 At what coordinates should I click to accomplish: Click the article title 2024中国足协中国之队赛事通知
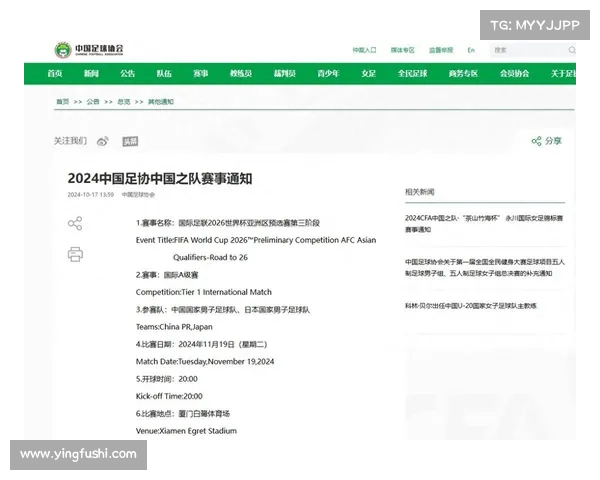(x=160, y=178)
